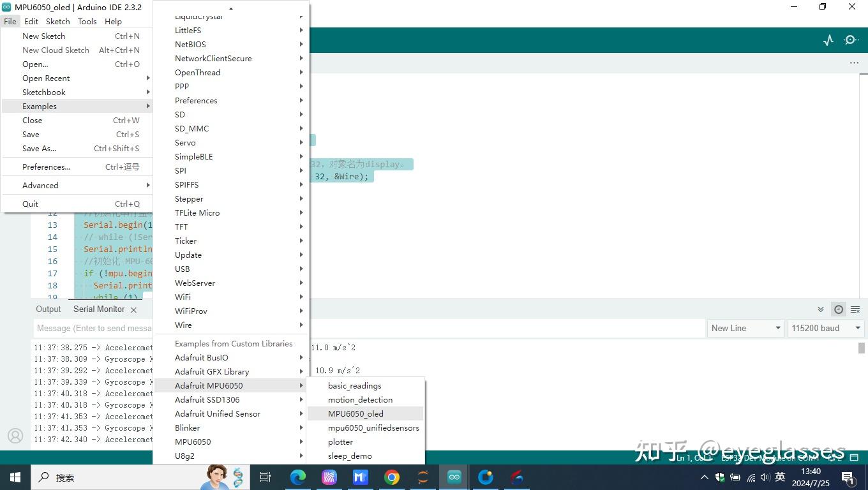Viewport: 868px width, 490px height.
Task: Open the Tools menu
Action: pyautogui.click(x=87, y=21)
